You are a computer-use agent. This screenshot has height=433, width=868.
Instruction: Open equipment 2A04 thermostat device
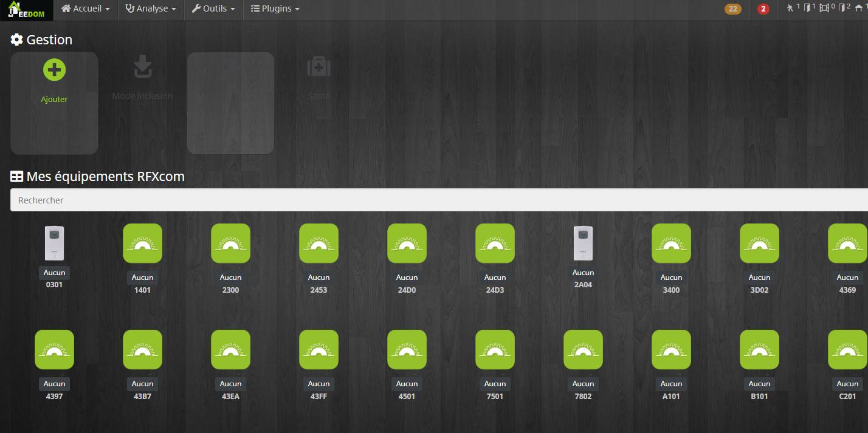point(583,243)
